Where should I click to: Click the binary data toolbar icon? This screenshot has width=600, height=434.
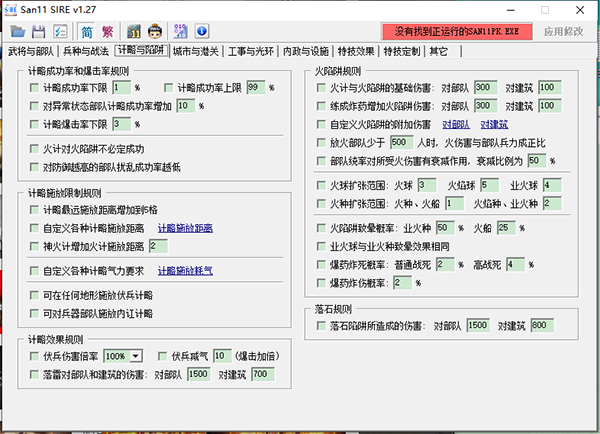point(180,32)
